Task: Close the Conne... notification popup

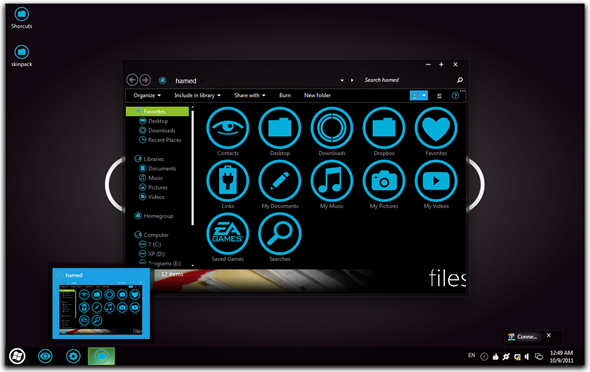Action: pyautogui.click(x=549, y=335)
